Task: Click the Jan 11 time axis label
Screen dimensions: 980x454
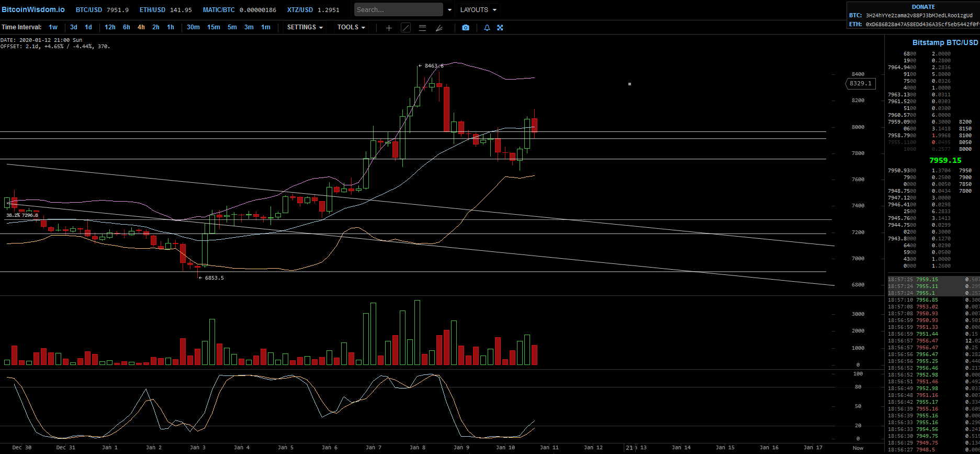Action: pos(549,448)
